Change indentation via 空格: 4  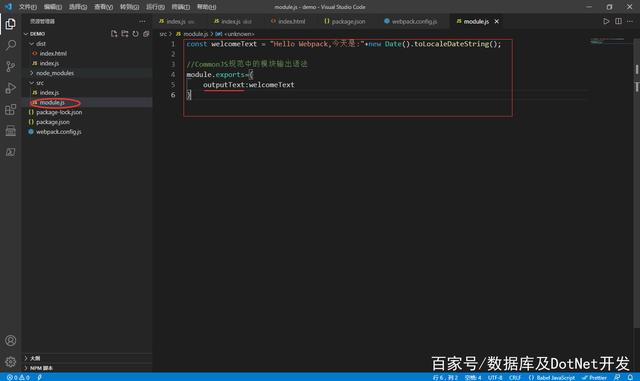coord(473,377)
